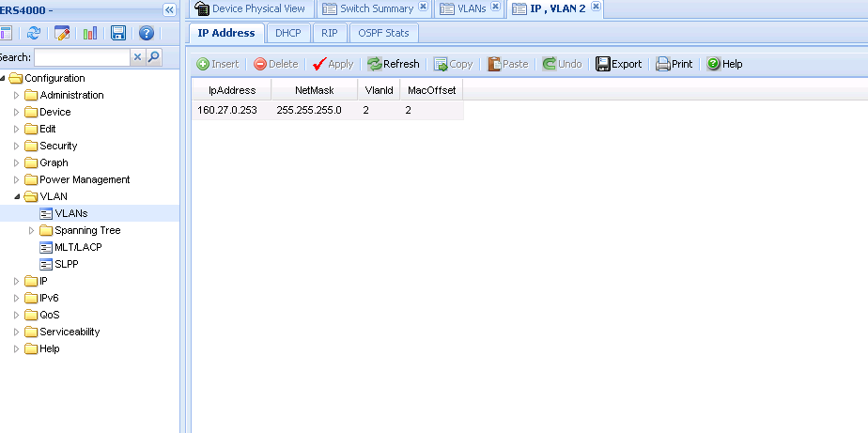Close the Switch Summary tab

click(423, 7)
